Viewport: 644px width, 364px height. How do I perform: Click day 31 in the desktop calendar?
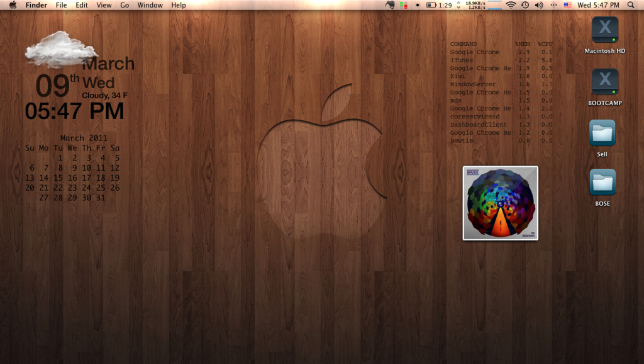[x=101, y=198]
